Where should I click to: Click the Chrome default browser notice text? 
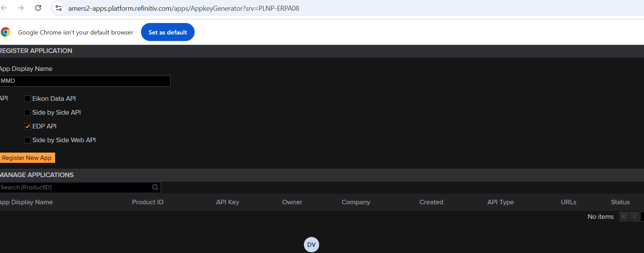tap(75, 33)
